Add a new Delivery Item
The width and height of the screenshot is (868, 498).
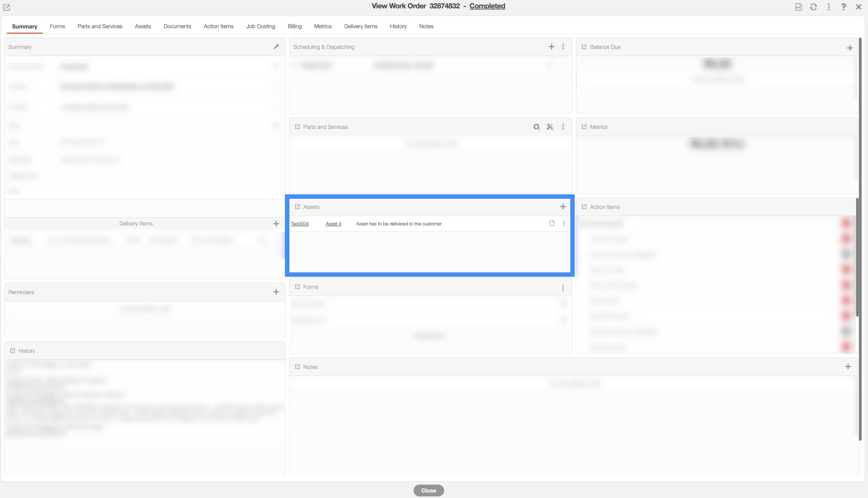tap(276, 224)
